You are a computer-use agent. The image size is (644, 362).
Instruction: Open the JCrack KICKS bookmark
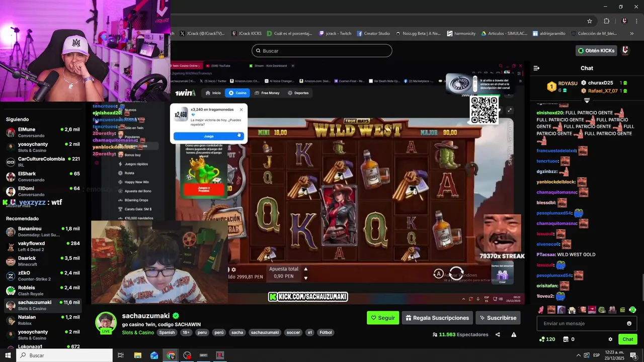coord(247,34)
